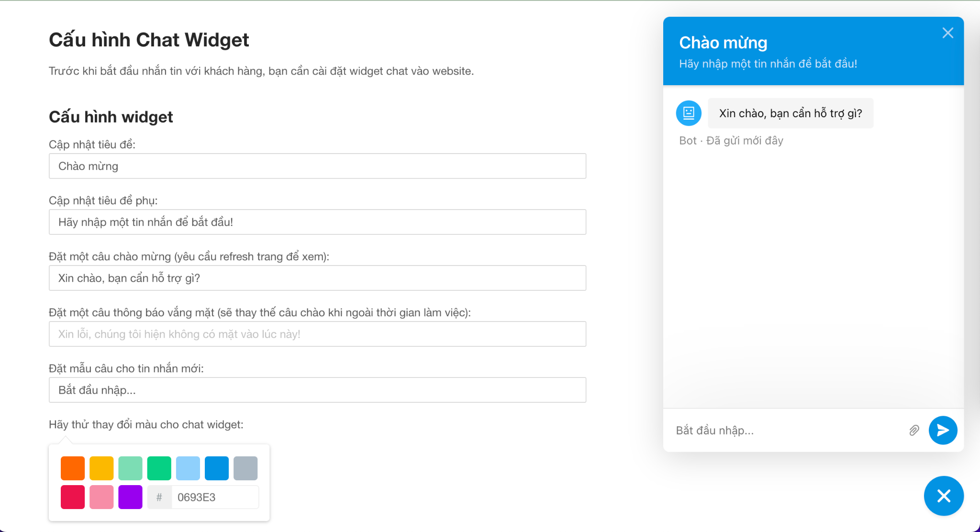Image resolution: width=980 pixels, height=532 pixels.
Task: Pick the light mint green swatch
Action: click(130, 468)
